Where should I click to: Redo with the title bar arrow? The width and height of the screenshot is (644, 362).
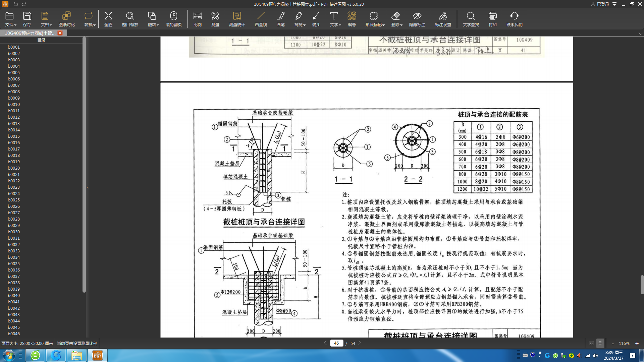tap(24, 4)
